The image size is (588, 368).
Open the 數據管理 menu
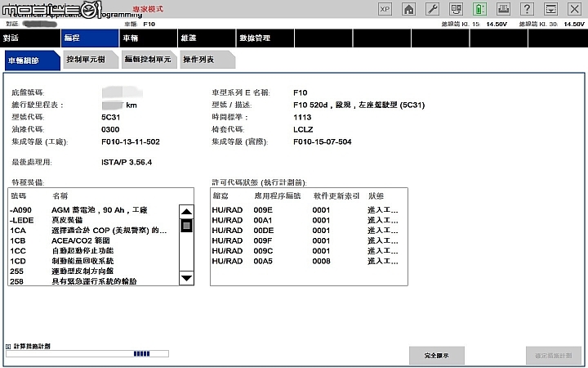coord(265,38)
